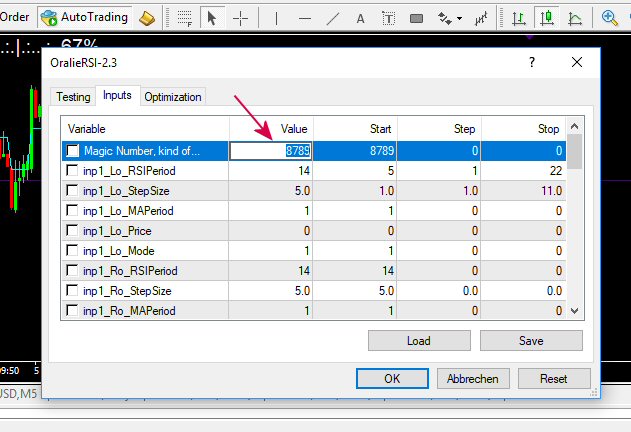Tick the inp1_Lo_MAPeriod checkbox

coord(72,210)
